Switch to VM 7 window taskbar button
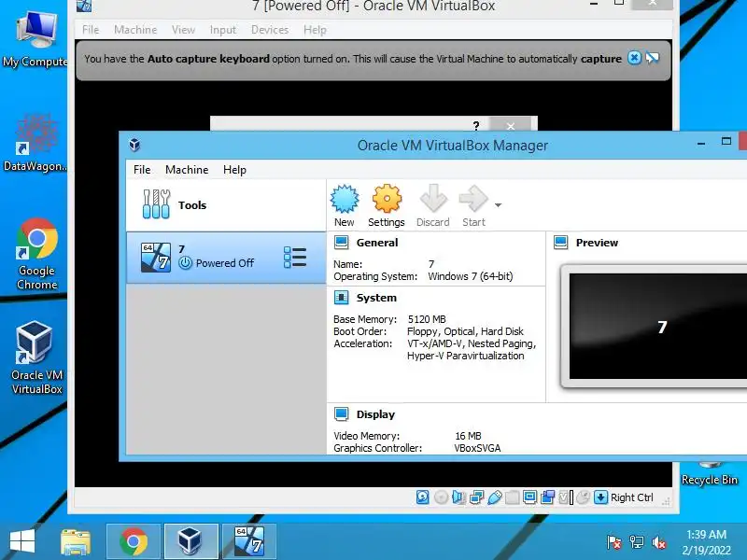Viewport: 747px width, 560px height. (x=248, y=542)
